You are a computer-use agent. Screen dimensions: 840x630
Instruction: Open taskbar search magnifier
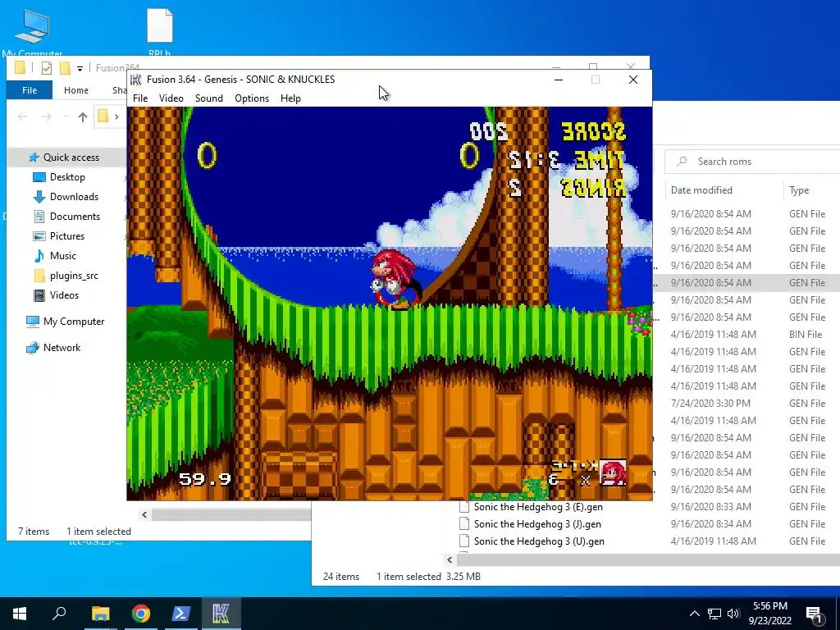[59, 614]
